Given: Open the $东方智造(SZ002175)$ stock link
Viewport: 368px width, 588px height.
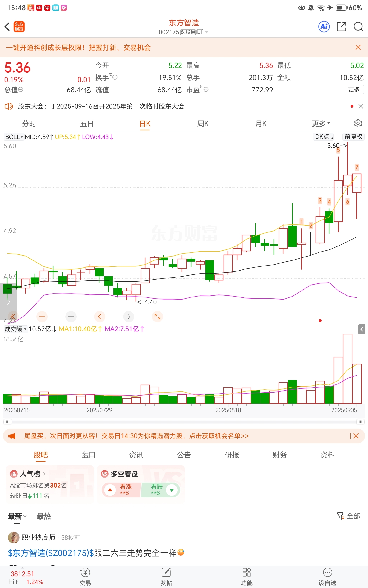Looking at the screenshot, I should [x=51, y=553].
